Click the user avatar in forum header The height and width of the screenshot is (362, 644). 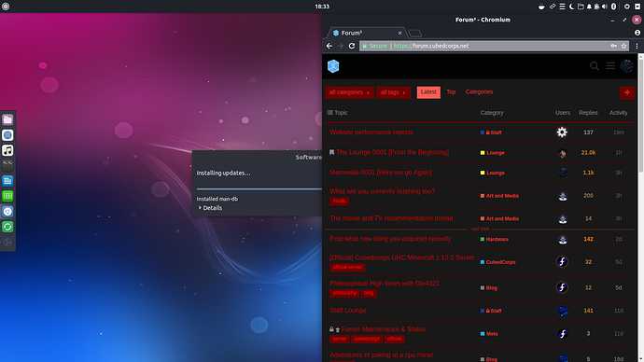pos(626,65)
